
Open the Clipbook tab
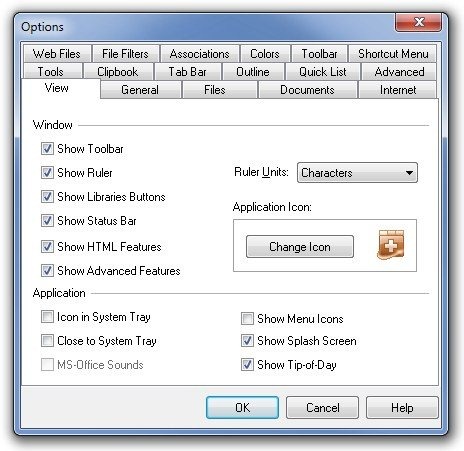(118, 72)
